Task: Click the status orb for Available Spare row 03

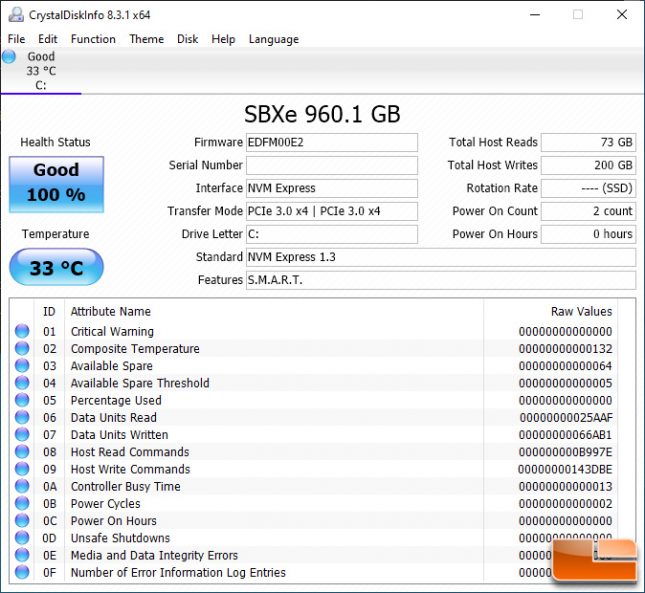Action: pyautogui.click(x=22, y=366)
